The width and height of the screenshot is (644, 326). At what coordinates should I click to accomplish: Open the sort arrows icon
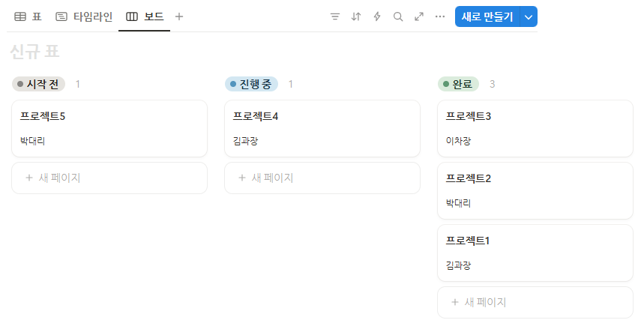pos(356,16)
